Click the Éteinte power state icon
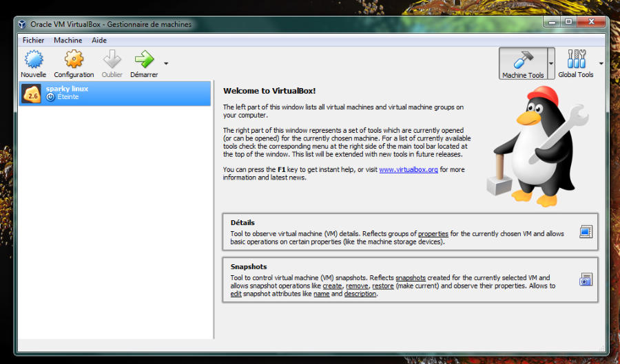The height and width of the screenshot is (364, 620). 50,97
